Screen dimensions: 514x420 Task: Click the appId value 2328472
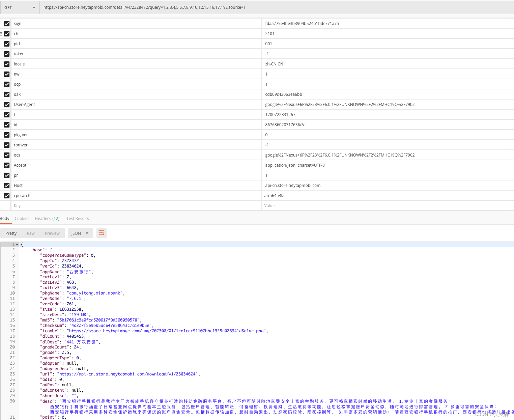pyautogui.click(x=70, y=261)
